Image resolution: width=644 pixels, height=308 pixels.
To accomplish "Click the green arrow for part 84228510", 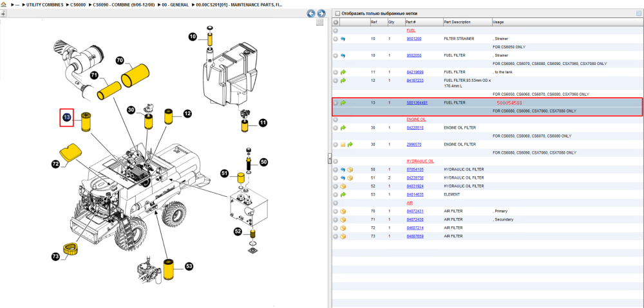I will (343, 127).
